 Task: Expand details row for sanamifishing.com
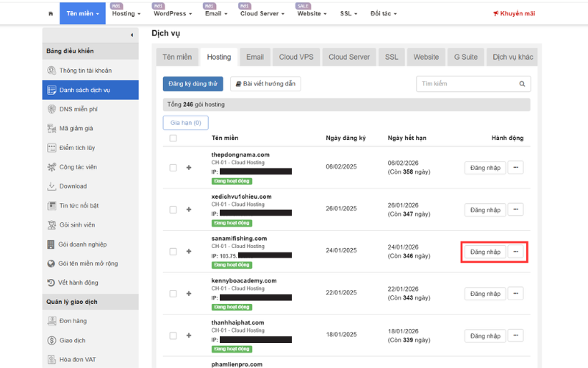(189, 252)
